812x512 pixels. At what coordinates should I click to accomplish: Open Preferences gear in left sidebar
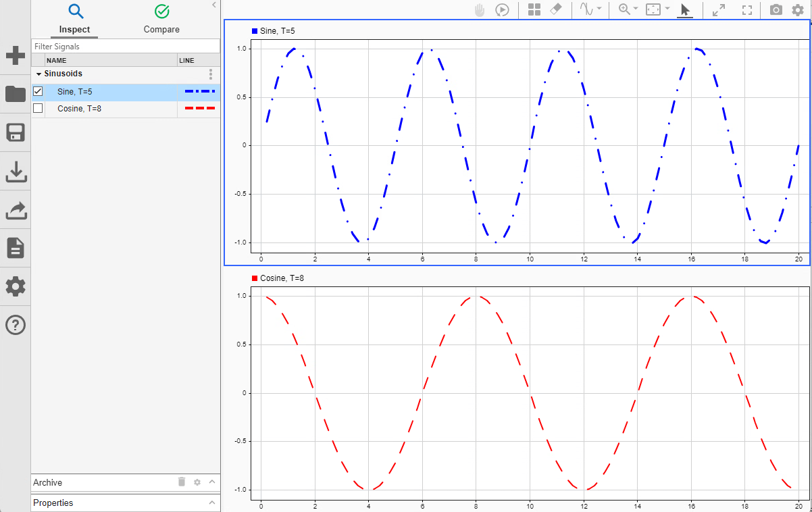coord(16,286)
